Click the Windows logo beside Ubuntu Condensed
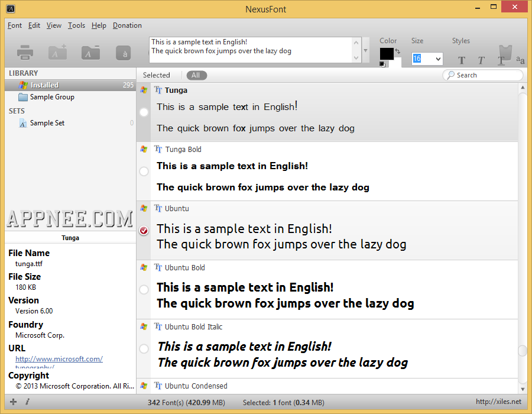532x414 pixels. [144, 386]
